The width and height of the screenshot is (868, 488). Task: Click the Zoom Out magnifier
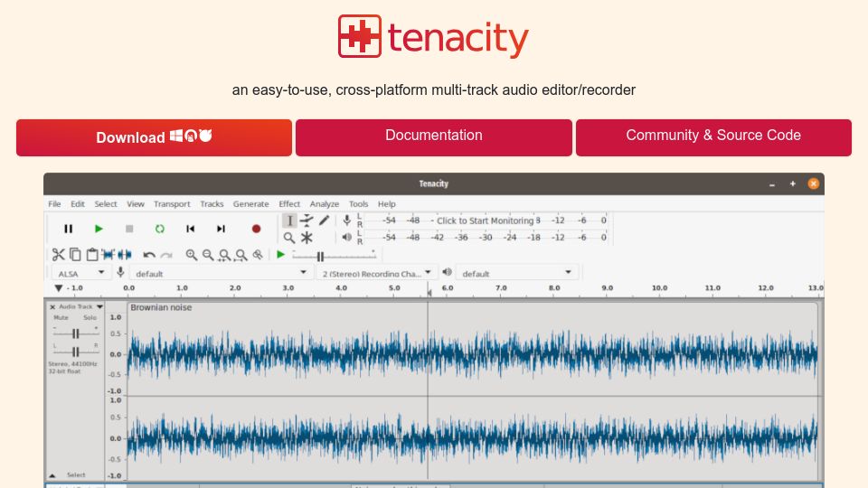point(208,255)
